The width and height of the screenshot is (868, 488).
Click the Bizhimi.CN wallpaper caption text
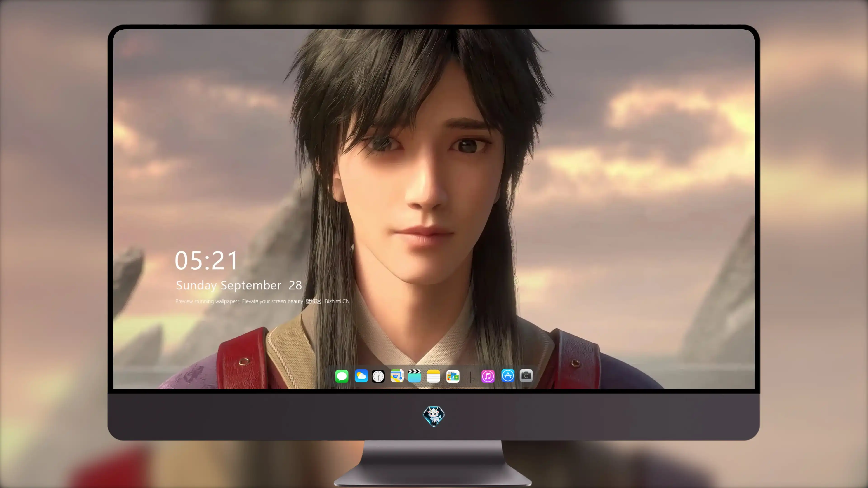pyautogui.click(x=262, y=301)
